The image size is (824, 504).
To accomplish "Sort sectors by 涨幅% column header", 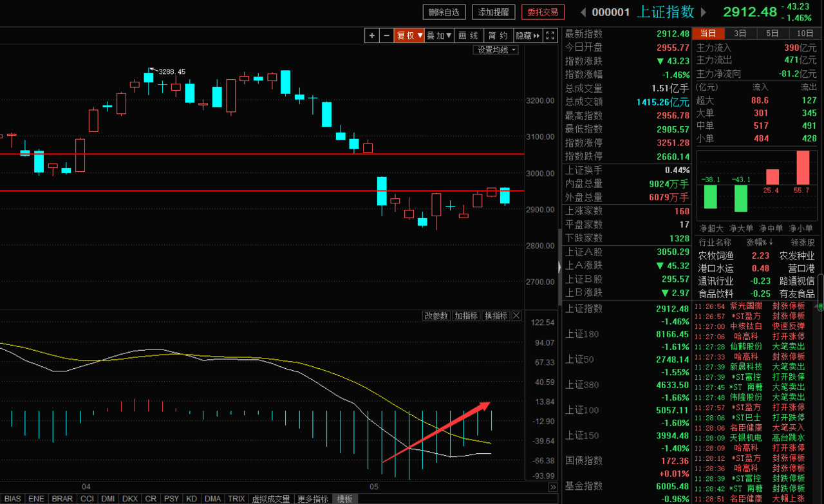I will click(x=760, y=243).
